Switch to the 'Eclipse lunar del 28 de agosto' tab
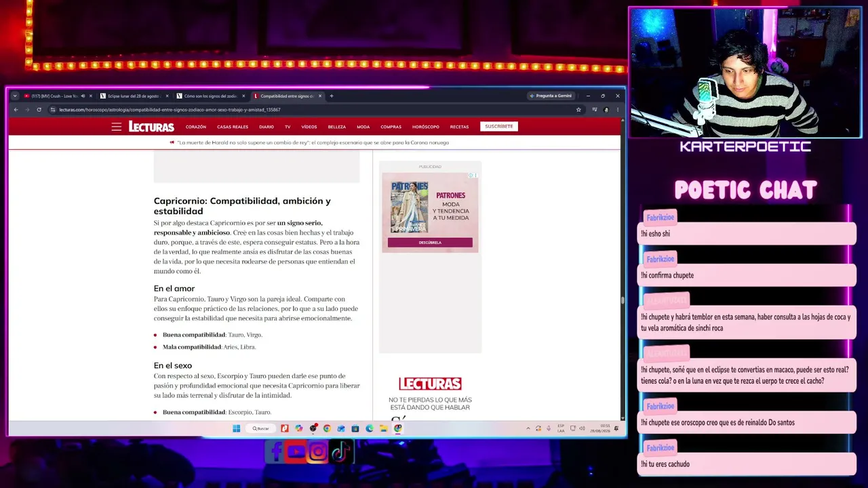Image resolution: width=868 pixels, height=488 pixels. click(132, 96)
